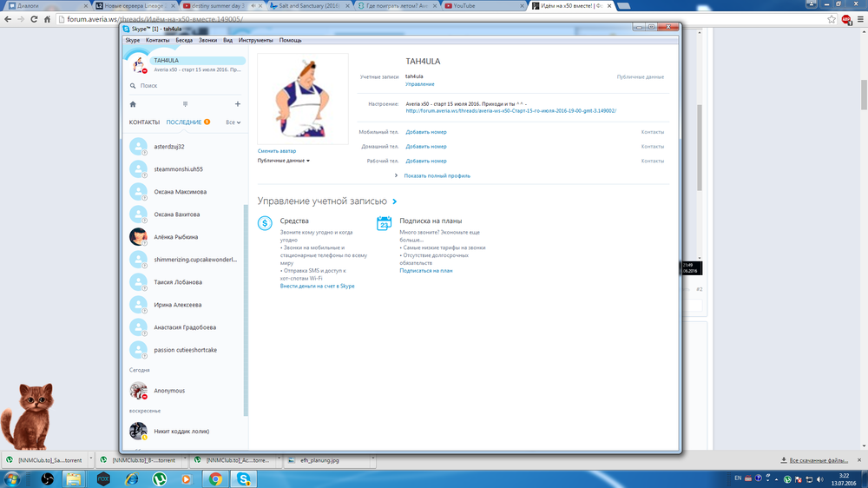
Task: Open the dial pad icon
Action: [x=185, y=104]
